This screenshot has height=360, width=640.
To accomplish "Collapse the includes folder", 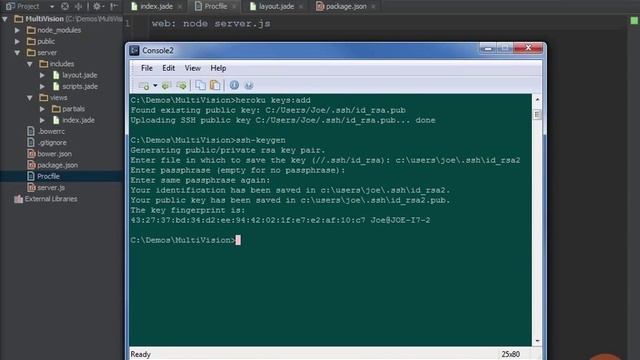I will click(x=30, y=64).
